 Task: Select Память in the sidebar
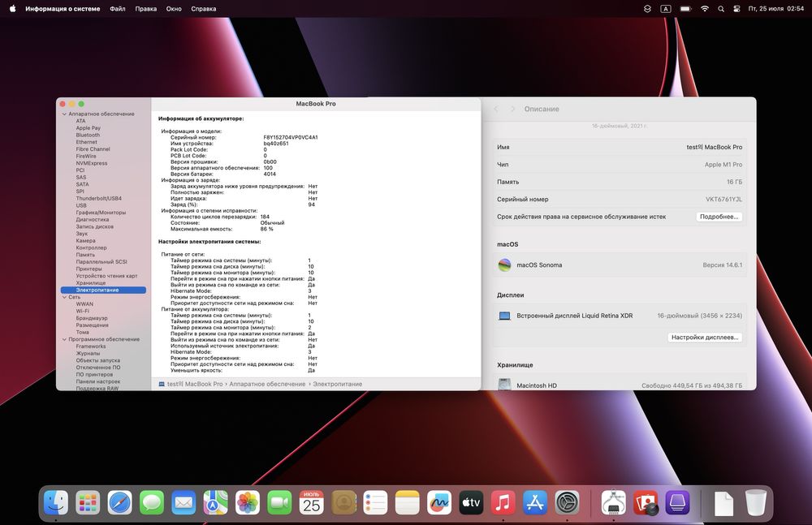pos(85,255)
